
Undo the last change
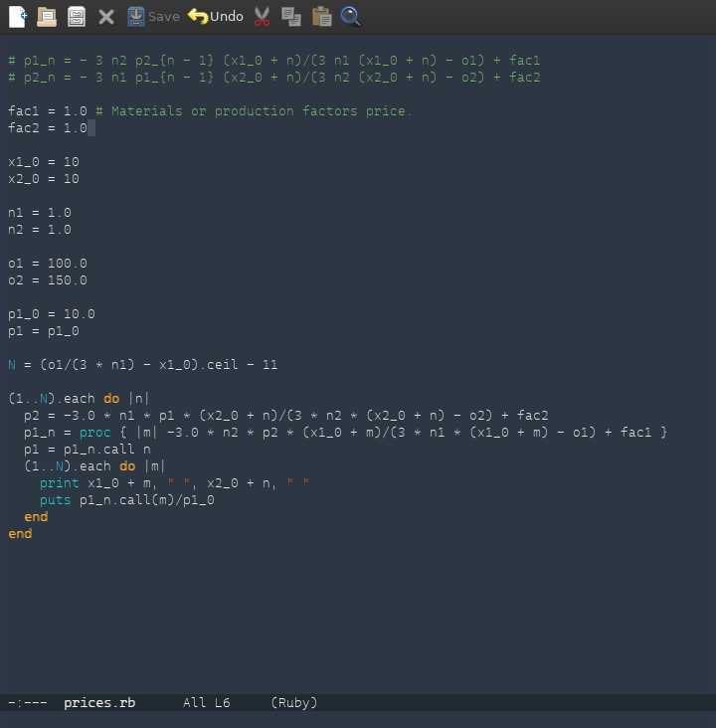pyautogui.click(x=216, y=17)
